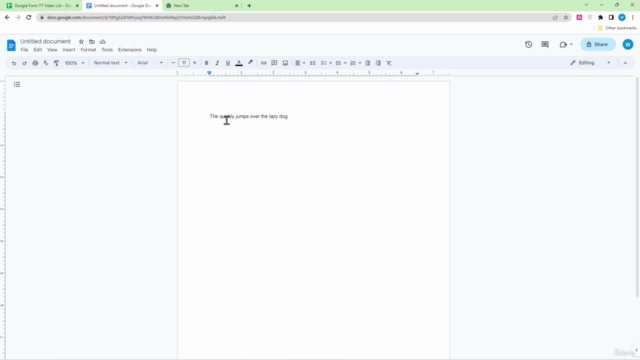
Task: Open the Help menu
Action: point(152,50)
